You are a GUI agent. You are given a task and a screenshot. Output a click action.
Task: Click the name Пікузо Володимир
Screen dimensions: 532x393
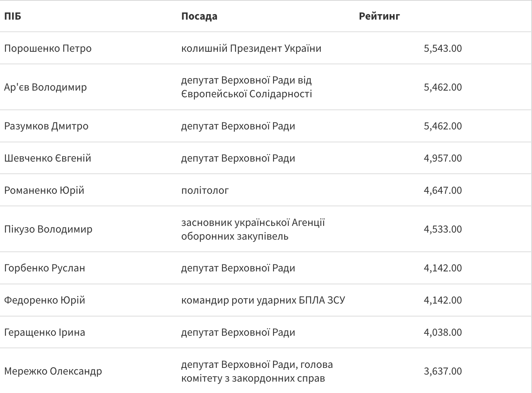tap(48, 229)
